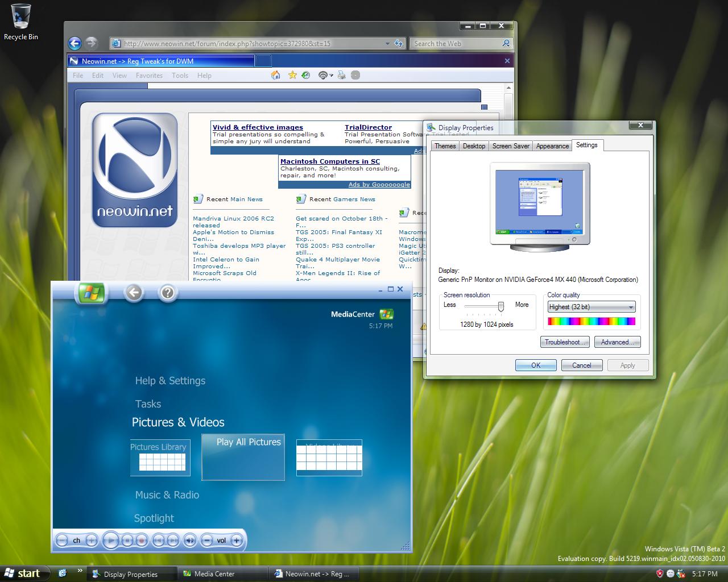Click the Search the Web input field

[x=455, y=43]
